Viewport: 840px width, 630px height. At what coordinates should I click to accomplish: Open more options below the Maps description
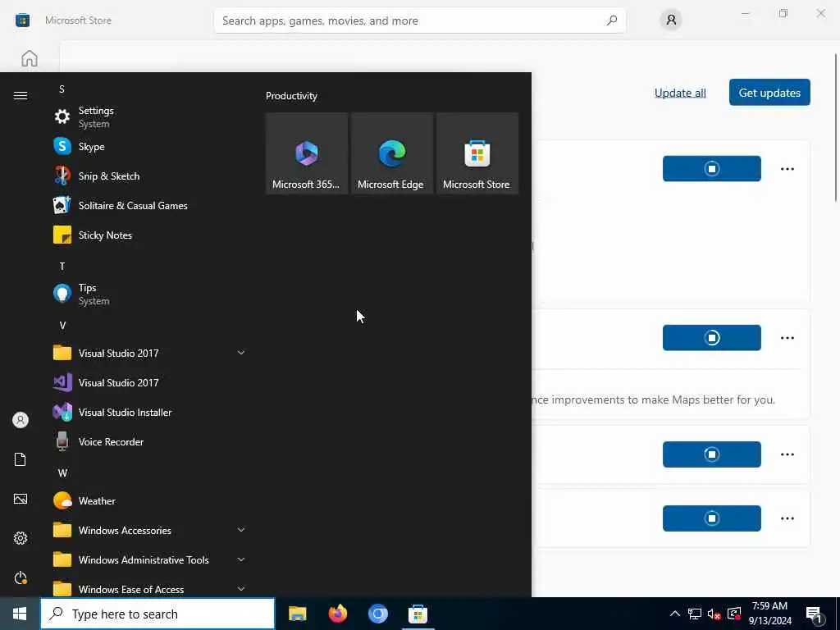pyautogui.click(x=787, y=454)
